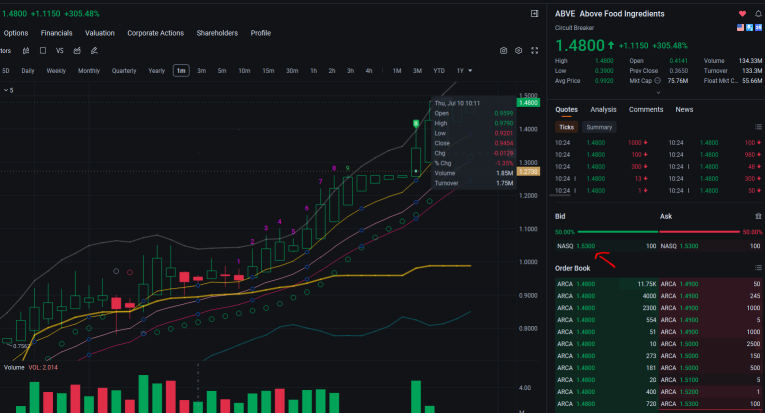Collapse the indicator group labeled 5

pyautogui.click(x=6, y=90)
